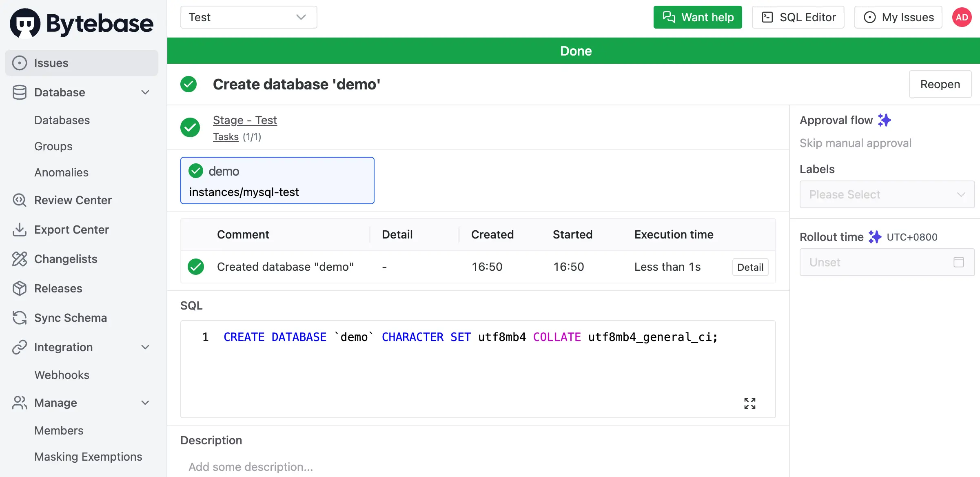Click the 'Created database "demo"' comment text

[285, 267]
